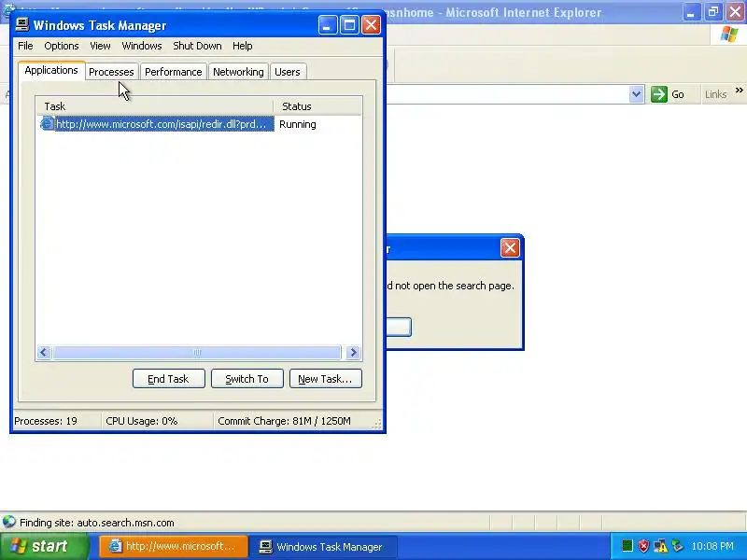Click the Internet Explorer status bar globe icon
Image resolution: width=747 pixels, height=560 pixels.
pyautogui.click(x=8, y=523)
